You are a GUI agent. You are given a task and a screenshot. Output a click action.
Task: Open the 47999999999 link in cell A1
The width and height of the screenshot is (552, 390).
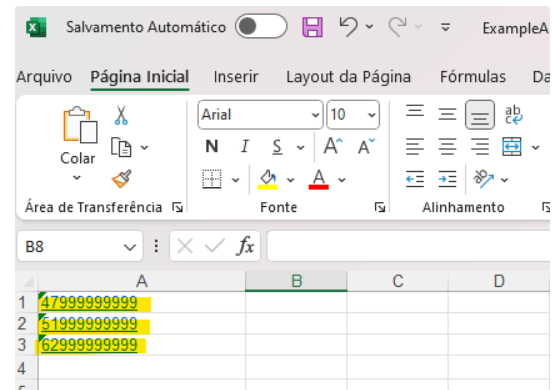pos(89,303)
